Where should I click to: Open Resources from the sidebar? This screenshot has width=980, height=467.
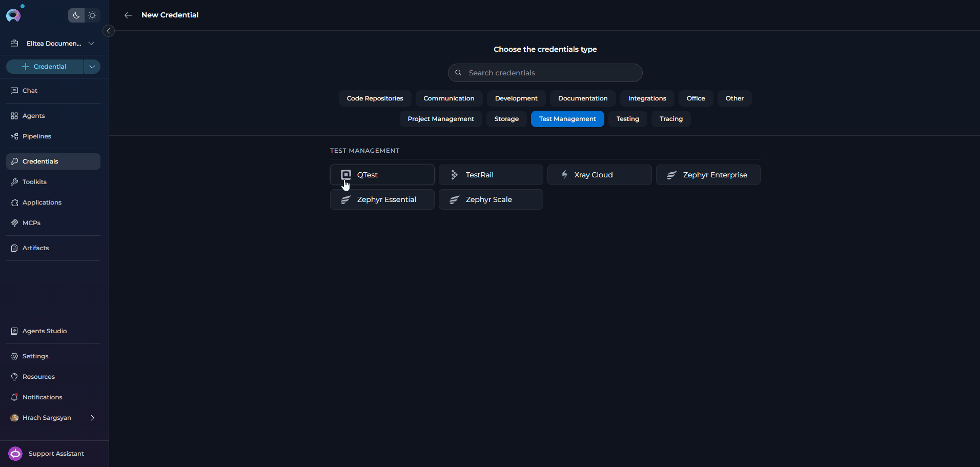coord(53,377)
